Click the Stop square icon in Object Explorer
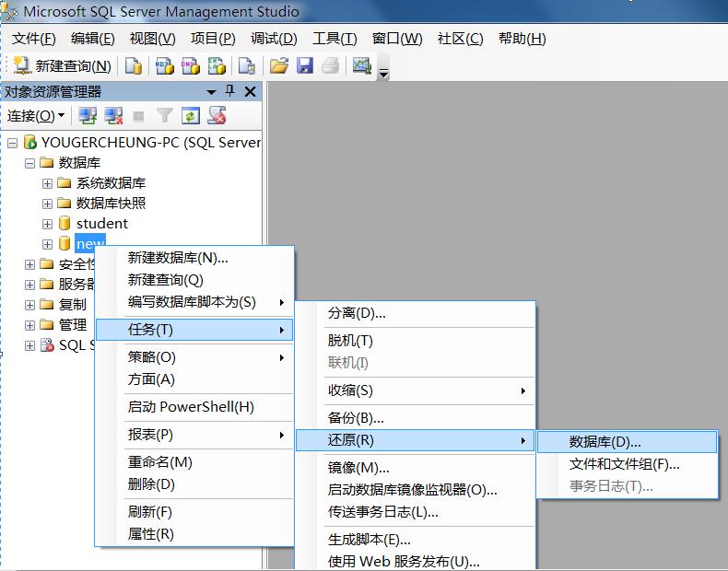Screen dimensions: 728x571 (x=138, y=116)
